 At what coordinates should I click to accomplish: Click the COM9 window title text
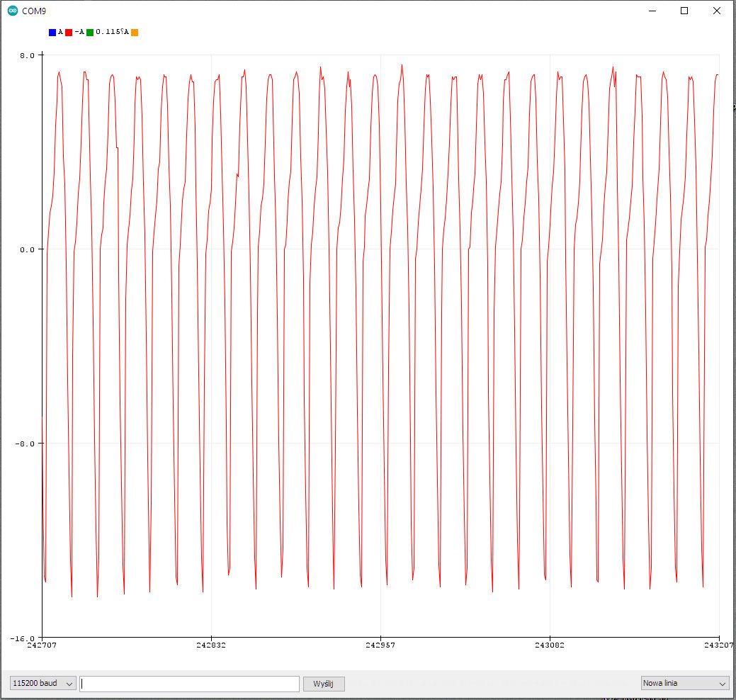(34, 11)
